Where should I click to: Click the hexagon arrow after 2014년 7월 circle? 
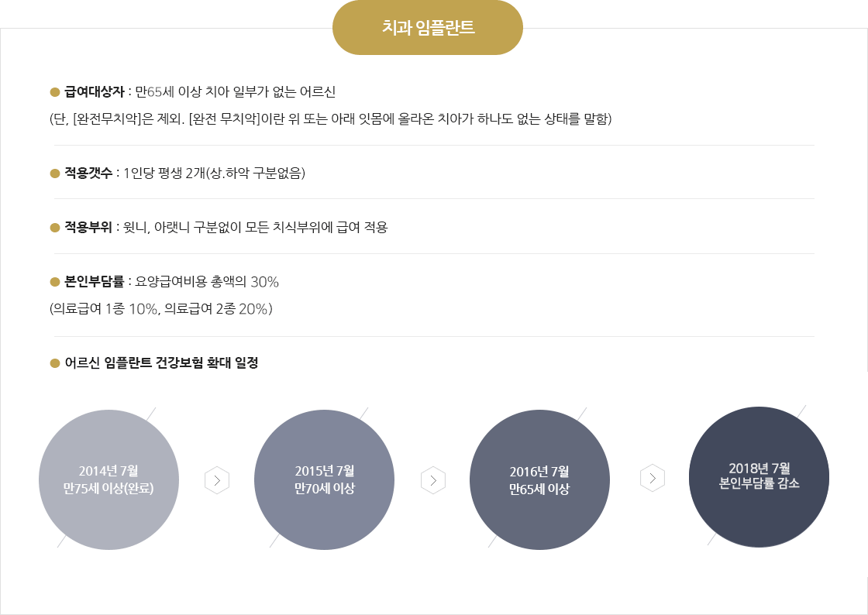pyautogui.click(x=217, y=480)
